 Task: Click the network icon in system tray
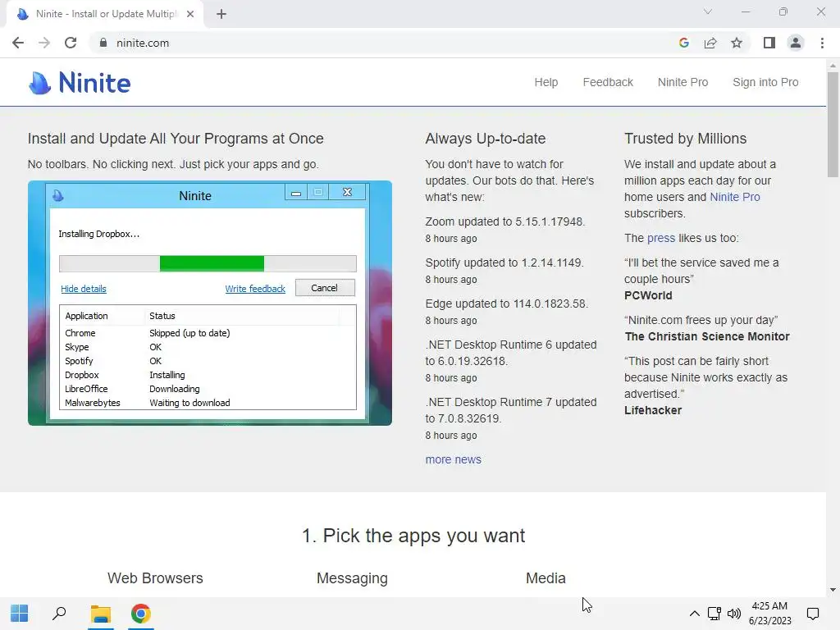[x=714, y=614]
